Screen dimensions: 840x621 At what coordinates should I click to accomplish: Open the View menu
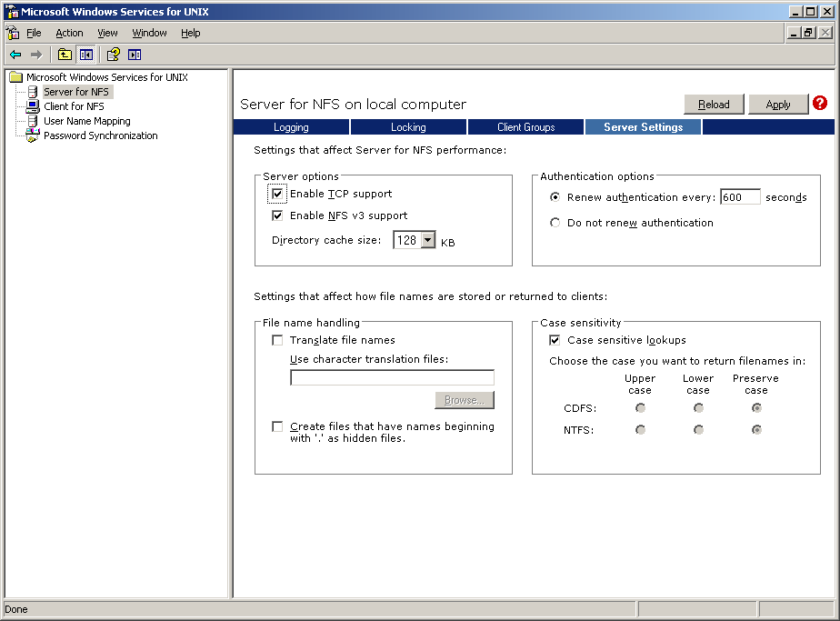coord(107,33)
